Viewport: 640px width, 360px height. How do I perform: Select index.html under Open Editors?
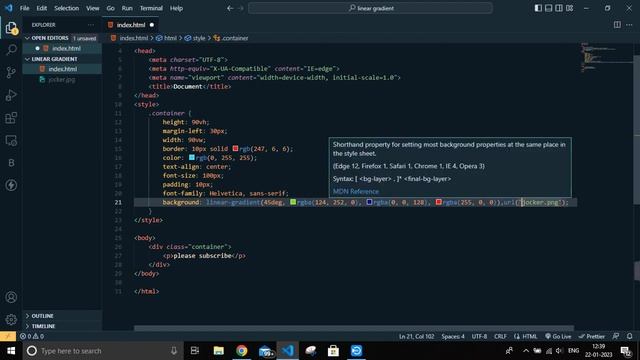click(x=66, y=48)
